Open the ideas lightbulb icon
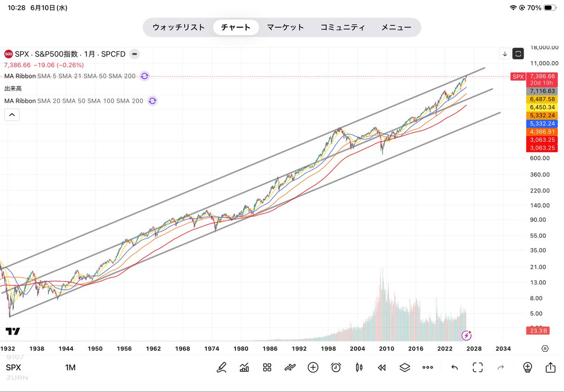Image resolution: width=564 pixels, height=392 pixels. pos(528,368)
